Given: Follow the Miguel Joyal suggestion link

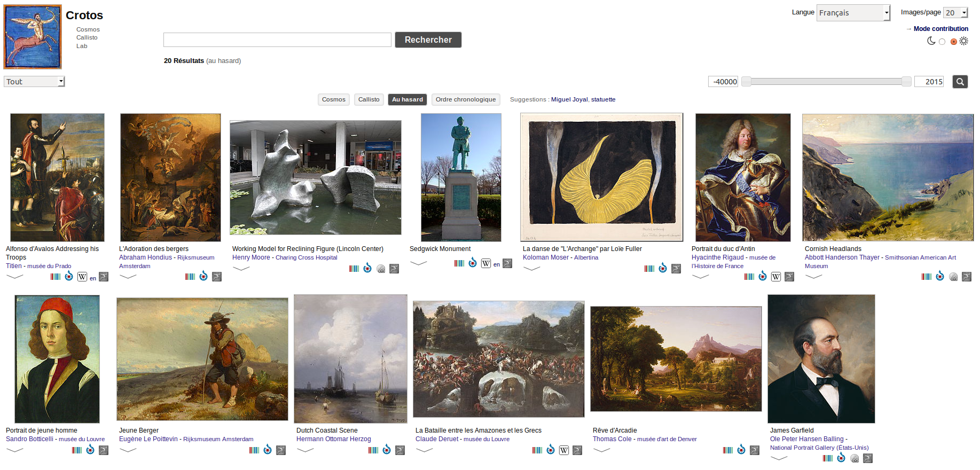Looking at the screenshot, I should tap(569, 99).
